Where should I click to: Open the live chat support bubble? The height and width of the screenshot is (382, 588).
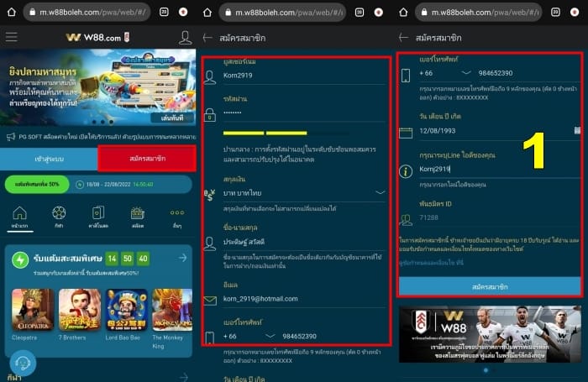pos(23,363)
